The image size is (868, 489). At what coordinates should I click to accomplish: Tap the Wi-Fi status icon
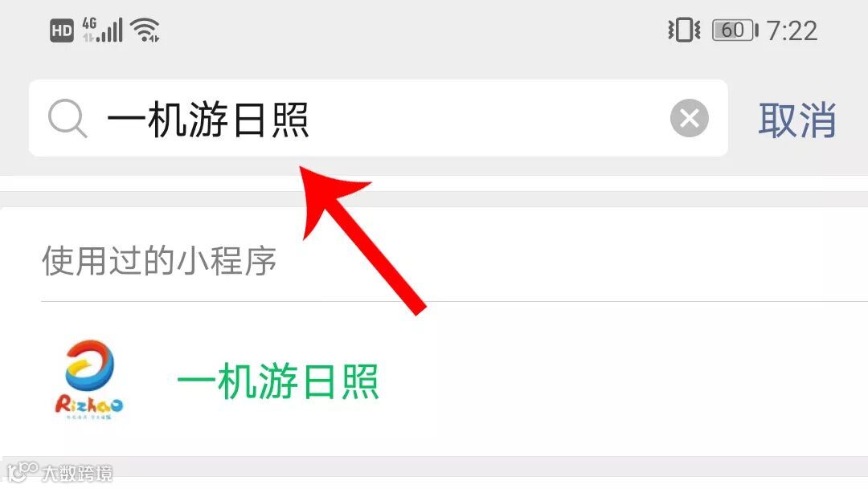click(x=145, y=30)
